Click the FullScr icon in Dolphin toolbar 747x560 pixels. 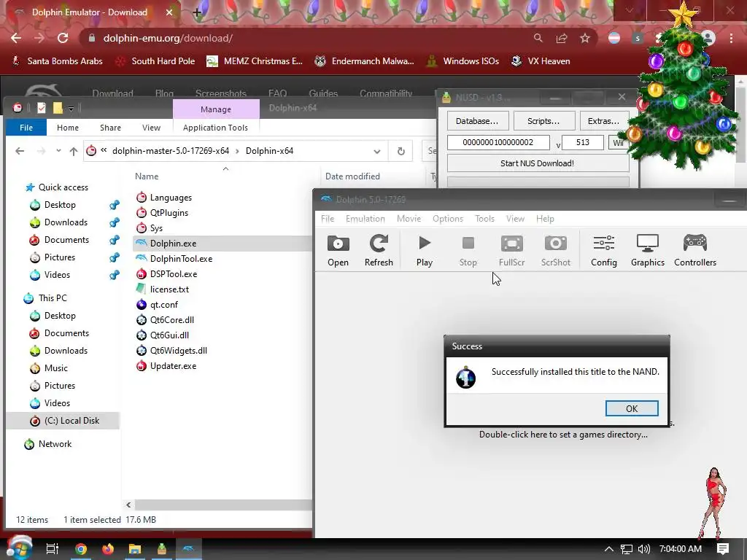click(511, 251)
